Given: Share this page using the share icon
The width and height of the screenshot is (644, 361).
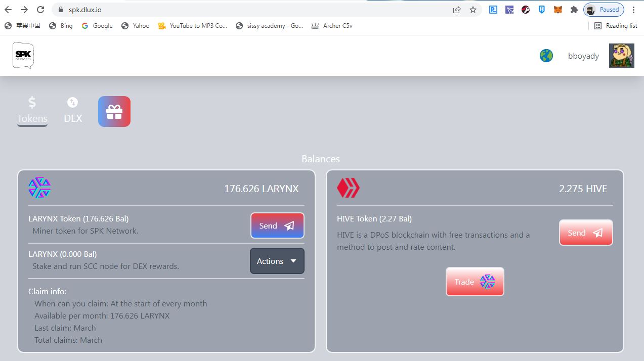Looking at the screenshot, I should click(457, 10).
